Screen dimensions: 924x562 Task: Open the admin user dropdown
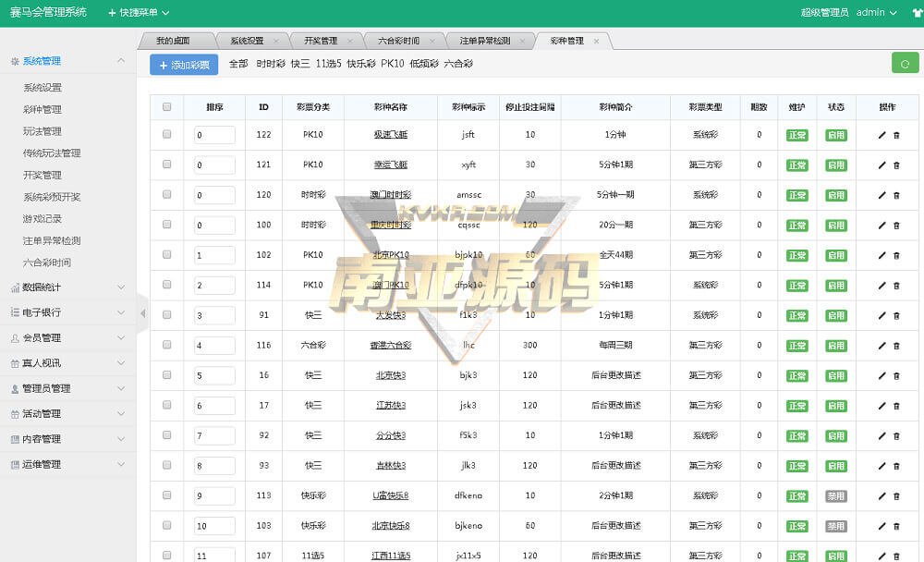pos(876,13)
